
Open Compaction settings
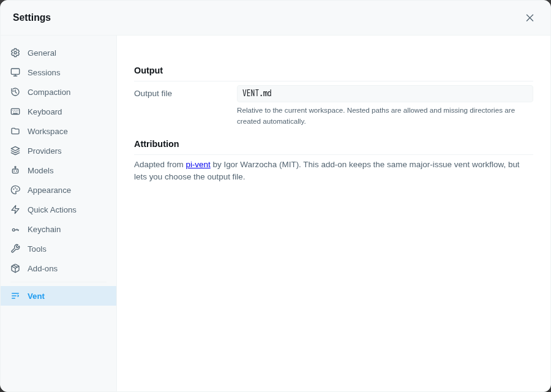[58, 92]
